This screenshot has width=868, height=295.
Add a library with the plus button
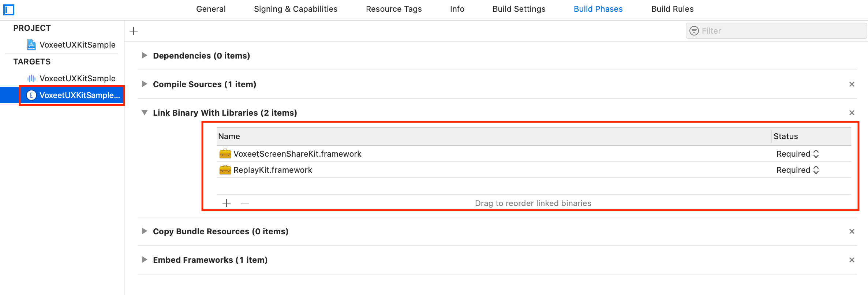click(227, 203)
